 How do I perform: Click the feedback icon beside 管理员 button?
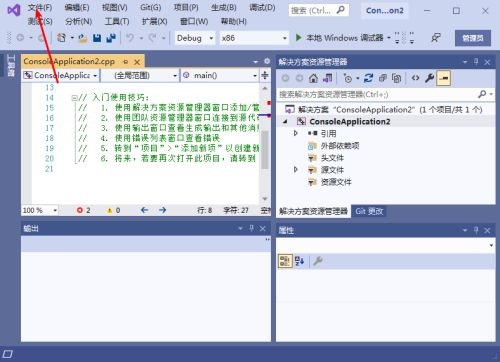[x=436, y=38]
